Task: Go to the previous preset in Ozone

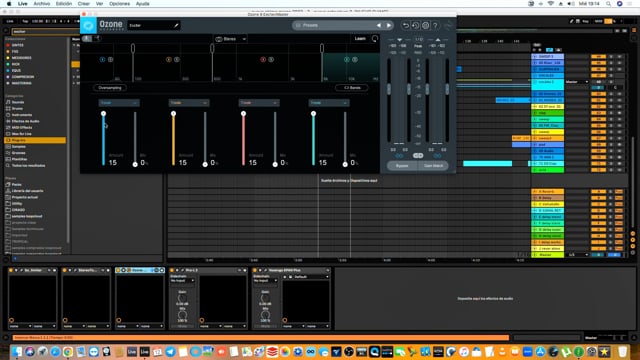Action: (379, 25)
